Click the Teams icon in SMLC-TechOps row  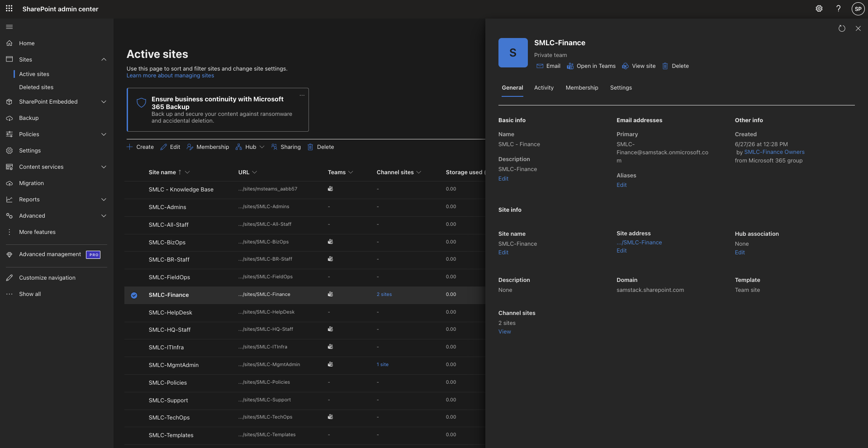point(330,417)
